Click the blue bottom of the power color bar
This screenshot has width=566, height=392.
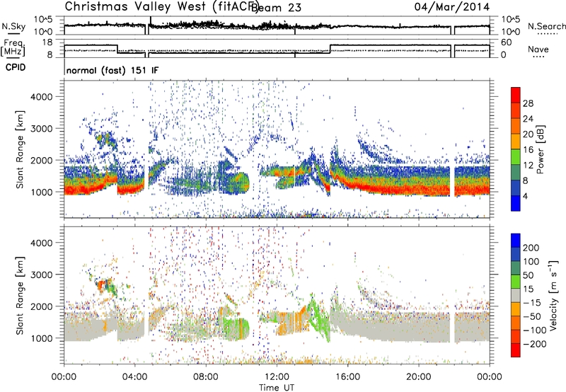(x=516, y=203)
